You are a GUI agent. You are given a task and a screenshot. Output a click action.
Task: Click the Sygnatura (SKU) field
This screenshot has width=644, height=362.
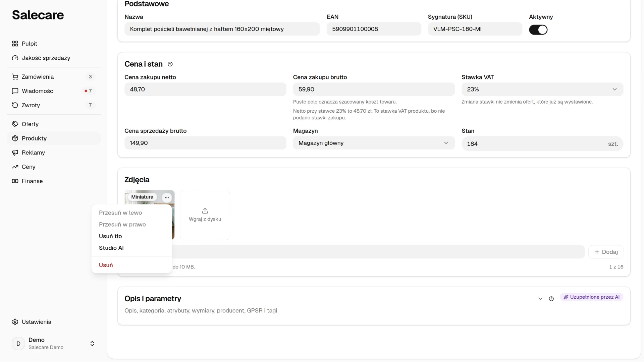click(475, 29)
